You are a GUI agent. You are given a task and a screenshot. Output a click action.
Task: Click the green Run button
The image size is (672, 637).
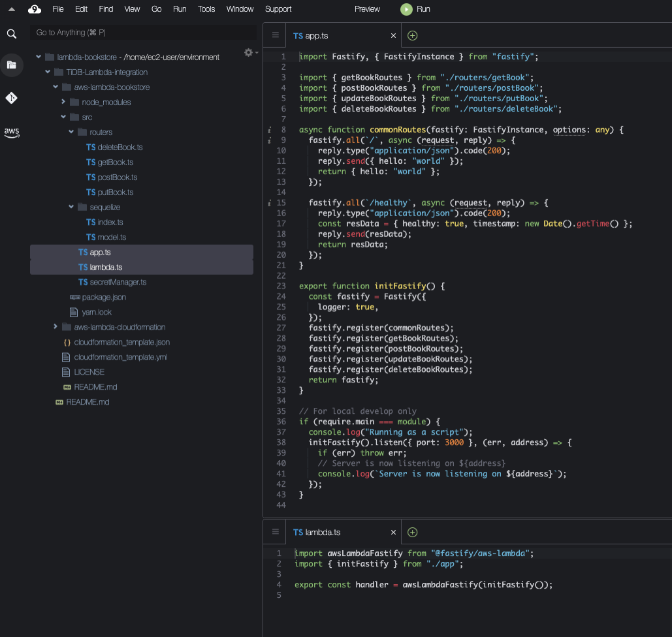(x=415, y=9)
